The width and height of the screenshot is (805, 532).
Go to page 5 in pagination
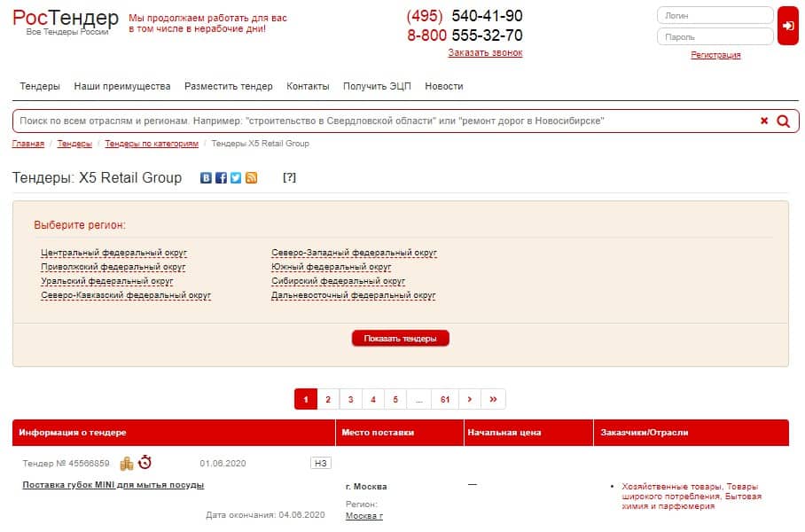tap(395, 399)
